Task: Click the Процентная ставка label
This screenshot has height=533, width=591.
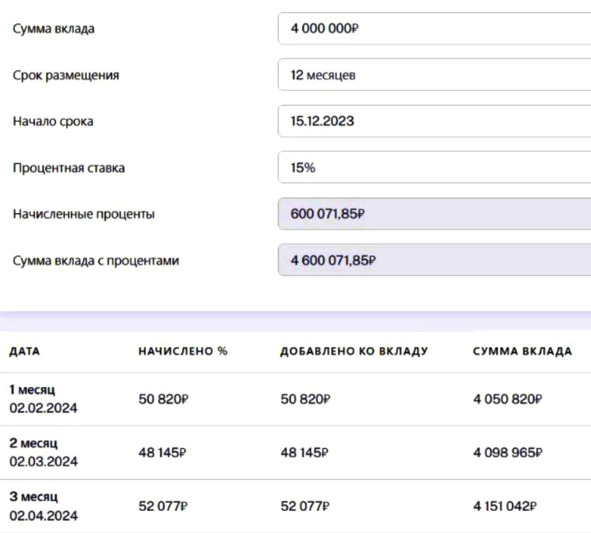Action: [69, 168]
